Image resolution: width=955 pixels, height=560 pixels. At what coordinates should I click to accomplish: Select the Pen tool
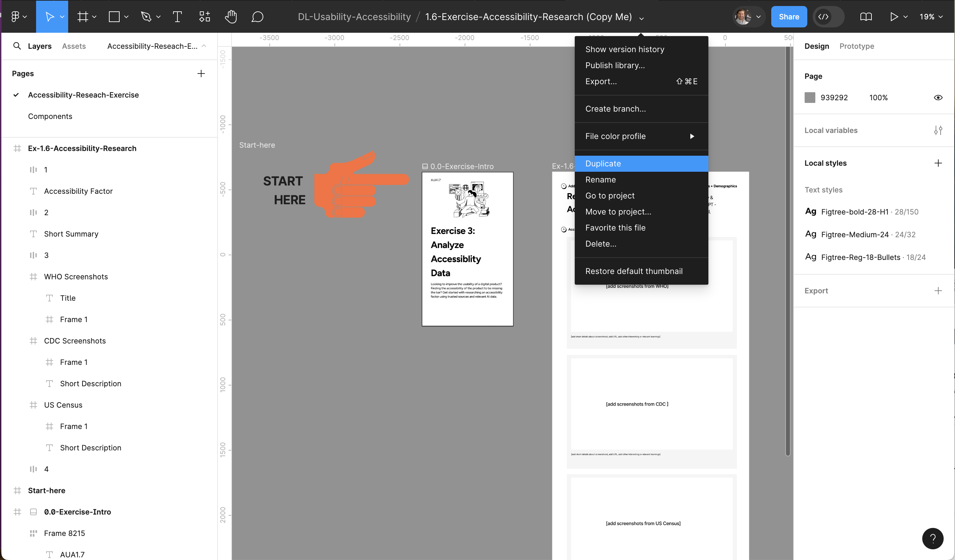(x=146, y=17)
